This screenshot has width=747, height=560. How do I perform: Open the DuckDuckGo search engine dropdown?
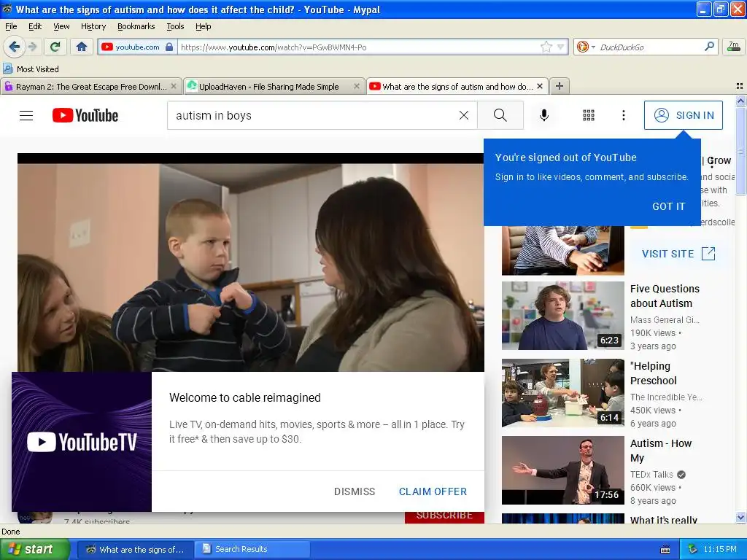[585, 47]
